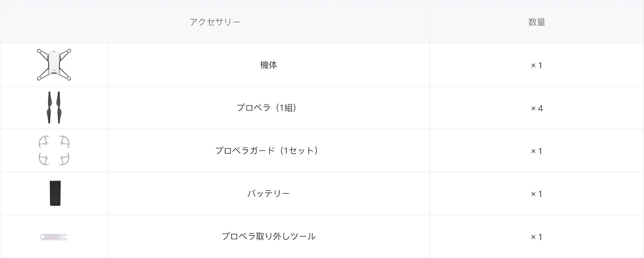Click the バッテリー label text
Screen dimensions: 644x258
coord(269,194)
